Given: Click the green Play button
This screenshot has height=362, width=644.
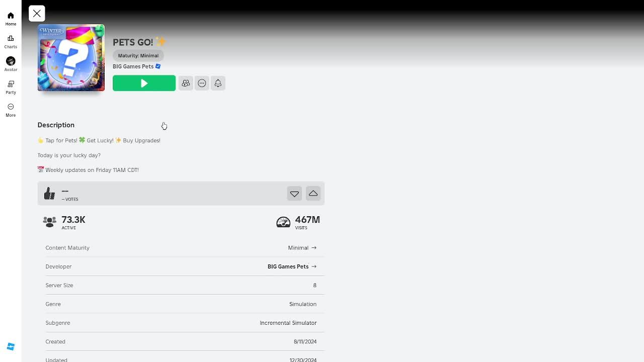Looking at the screenshot, I should tap(144, 83).
